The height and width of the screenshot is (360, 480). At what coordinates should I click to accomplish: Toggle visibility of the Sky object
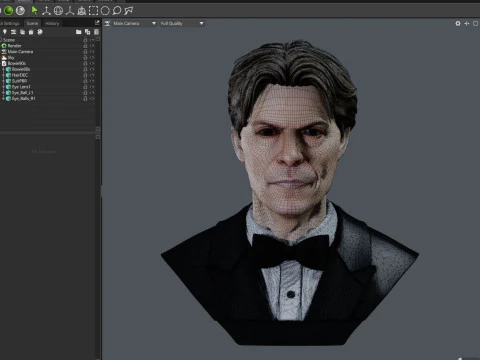pos(92,58)
